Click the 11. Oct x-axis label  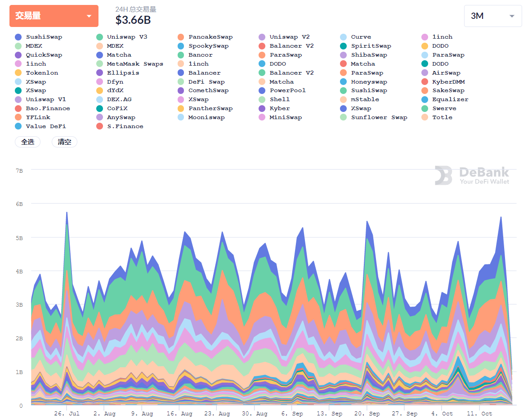pyautogui.click(x=479, y=414)
